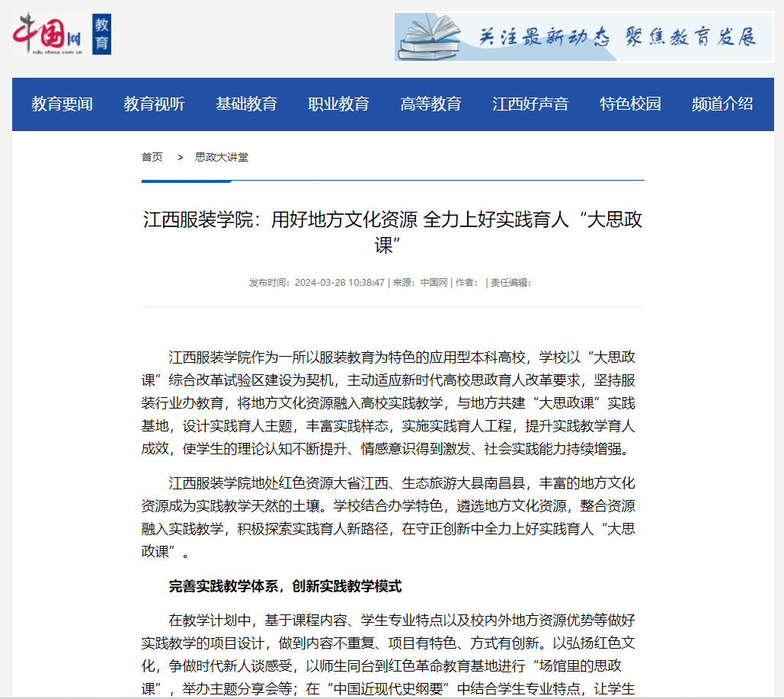Screen dimensions: 784x699
Task: Open the 职业教育 channel
Action: click(x=338, y=104)
